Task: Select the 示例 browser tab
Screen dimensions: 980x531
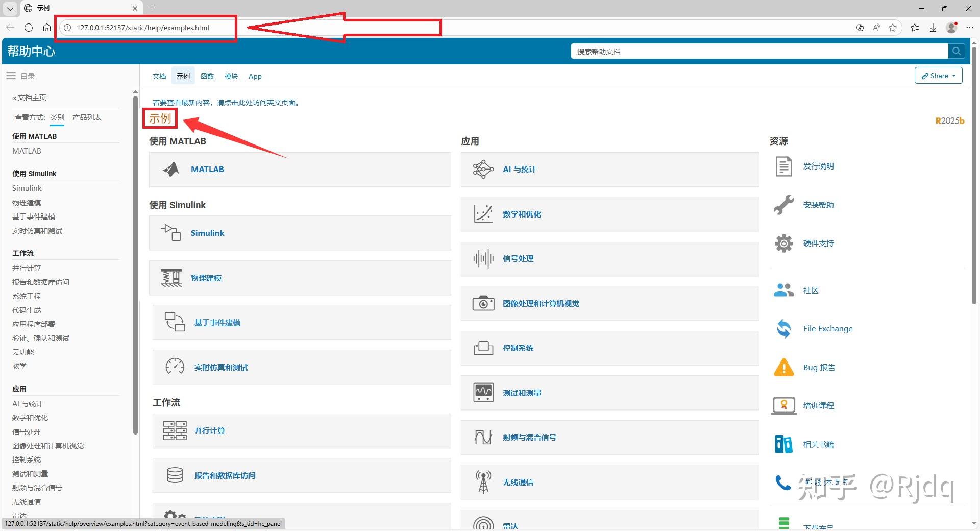Action: [81, 8]
